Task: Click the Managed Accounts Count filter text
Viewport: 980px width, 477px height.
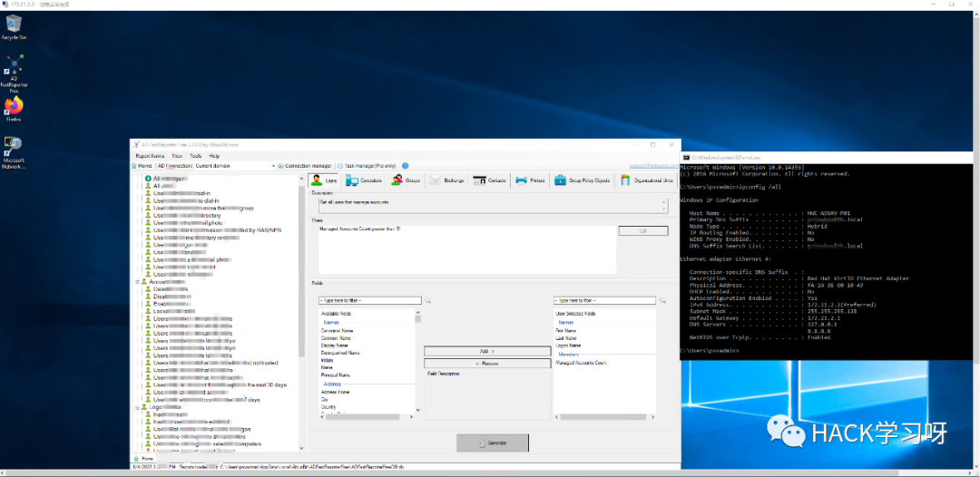Action: [x=360, y=229]
